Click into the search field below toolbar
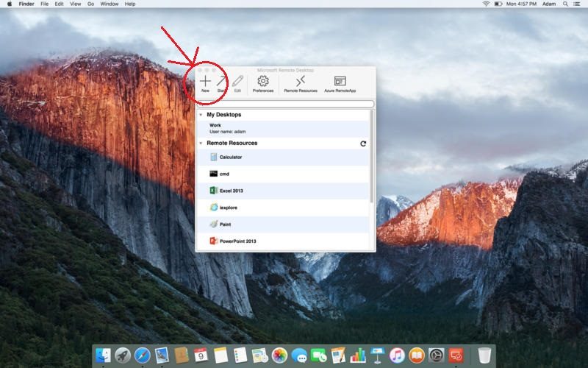588x368 pixels. coord(285,104)
